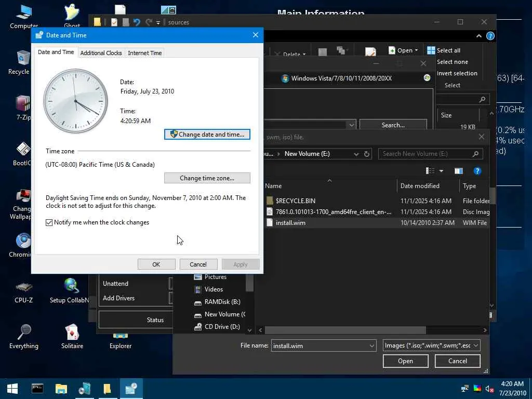Image resolution: width=532 pixels, height=399 pixels.
Task: Open Command Prompt from the taskbar
Action: (37, 389)
